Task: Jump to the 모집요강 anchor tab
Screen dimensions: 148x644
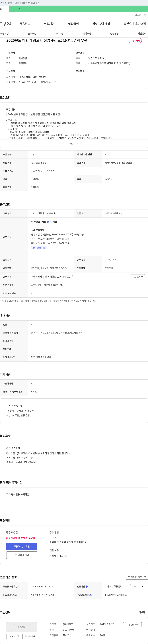Action: pos(4,33)
